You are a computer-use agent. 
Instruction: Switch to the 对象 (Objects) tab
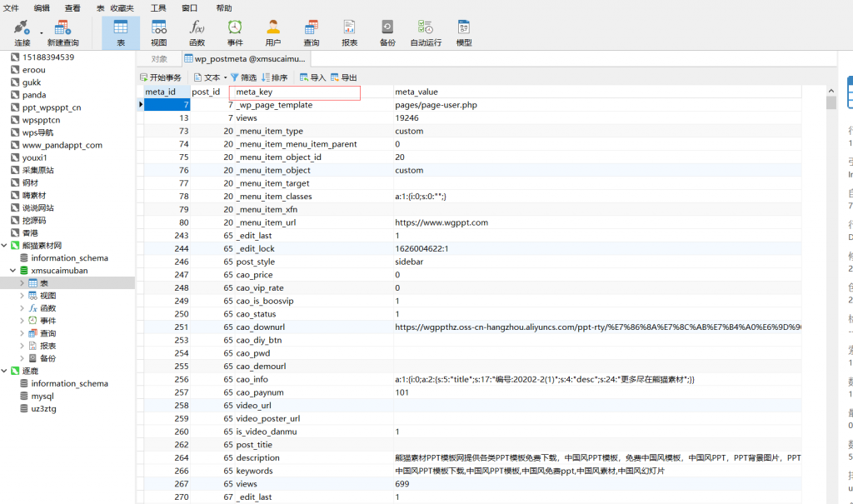159,59
